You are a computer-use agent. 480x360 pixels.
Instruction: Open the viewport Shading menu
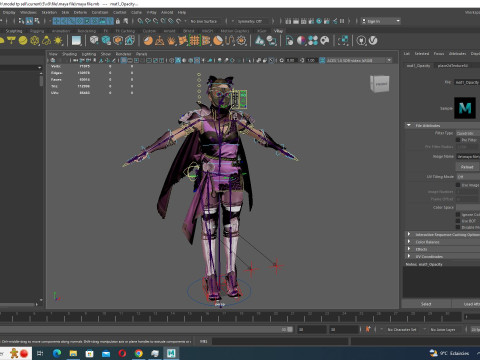pos(69,54)
